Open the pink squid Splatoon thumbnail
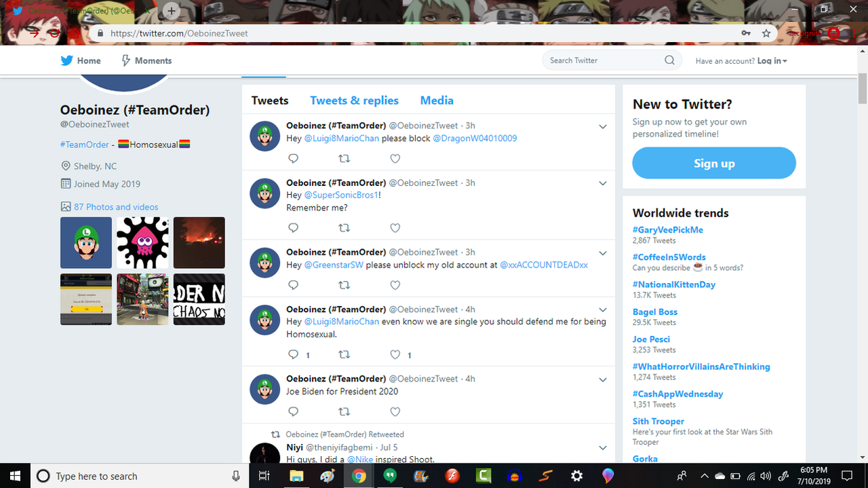868x488 pixels. pyautogui.click(x=142, y=242)
